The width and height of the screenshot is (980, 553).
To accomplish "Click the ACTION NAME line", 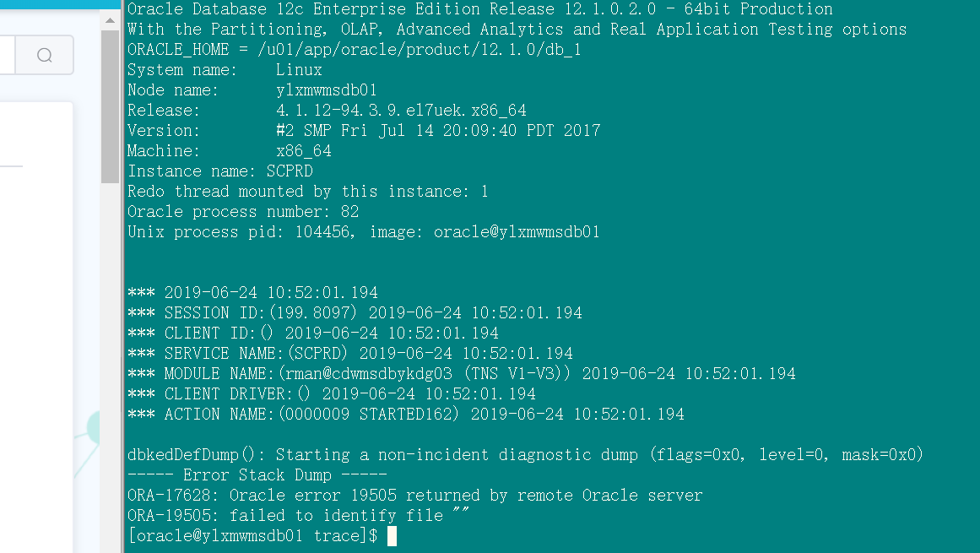I will point(405,415).
